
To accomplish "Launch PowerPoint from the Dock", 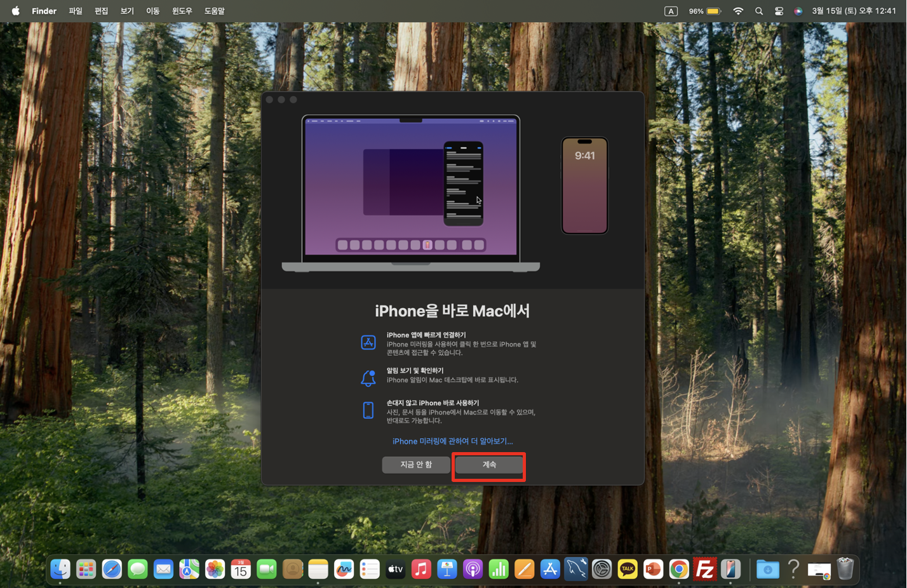I will tap(654, 570).
